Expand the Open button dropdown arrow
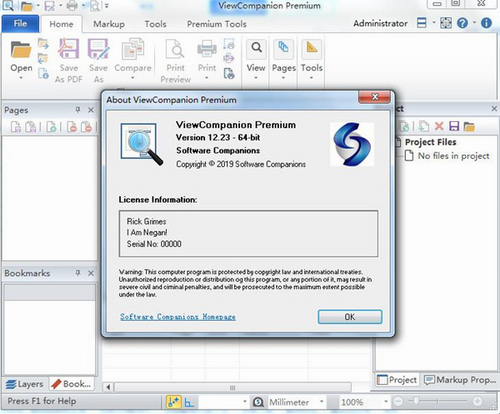Viewport: 500px width, 414px height. 21,78
